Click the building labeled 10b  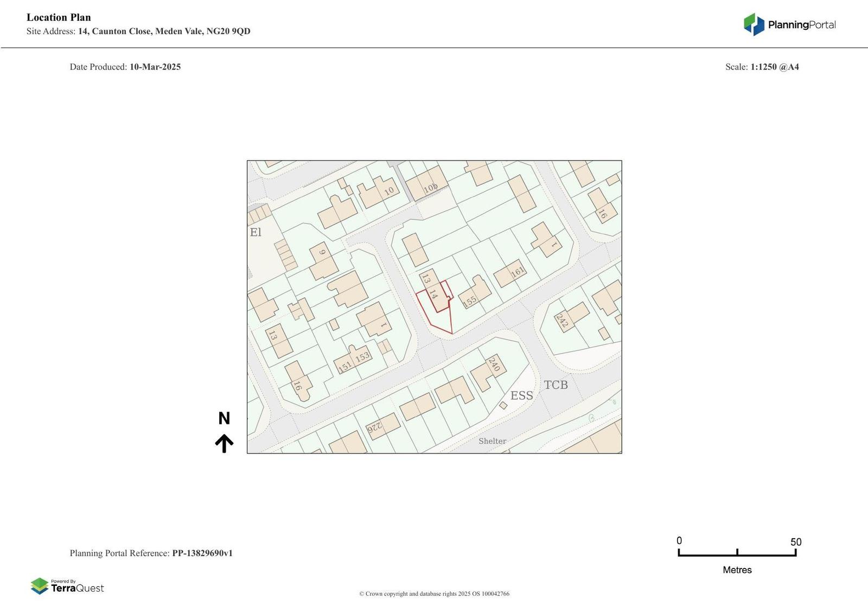coord(427,183)
